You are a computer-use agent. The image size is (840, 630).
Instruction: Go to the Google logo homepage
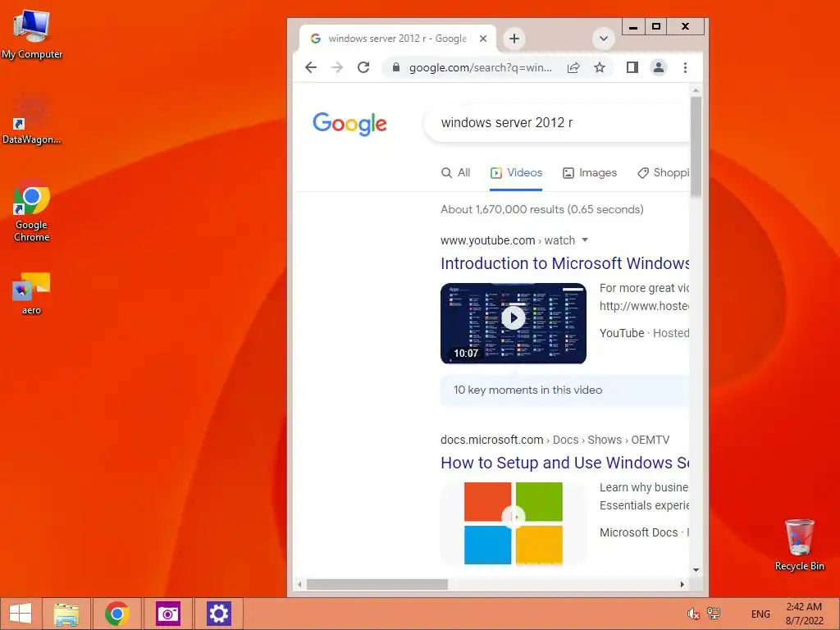349,124
